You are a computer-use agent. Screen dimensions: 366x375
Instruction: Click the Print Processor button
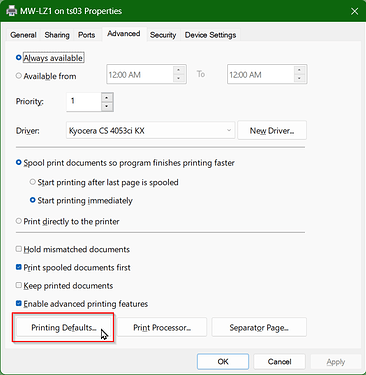[x=162, y=327]
